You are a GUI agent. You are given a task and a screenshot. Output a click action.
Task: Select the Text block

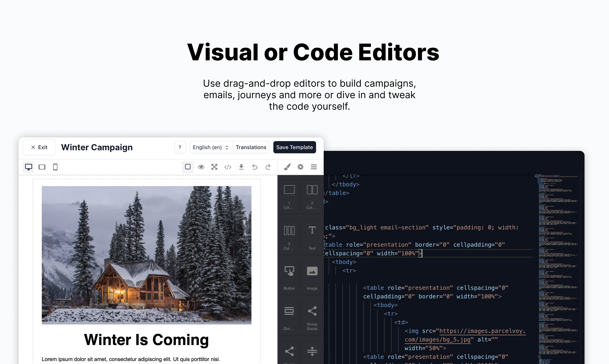312,237
